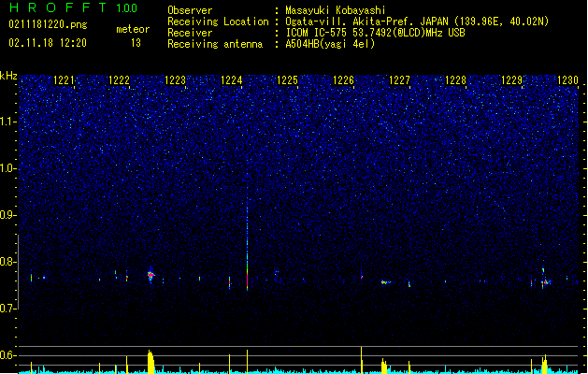Click the tall yellow power spike under 1226

pos(361,360)
